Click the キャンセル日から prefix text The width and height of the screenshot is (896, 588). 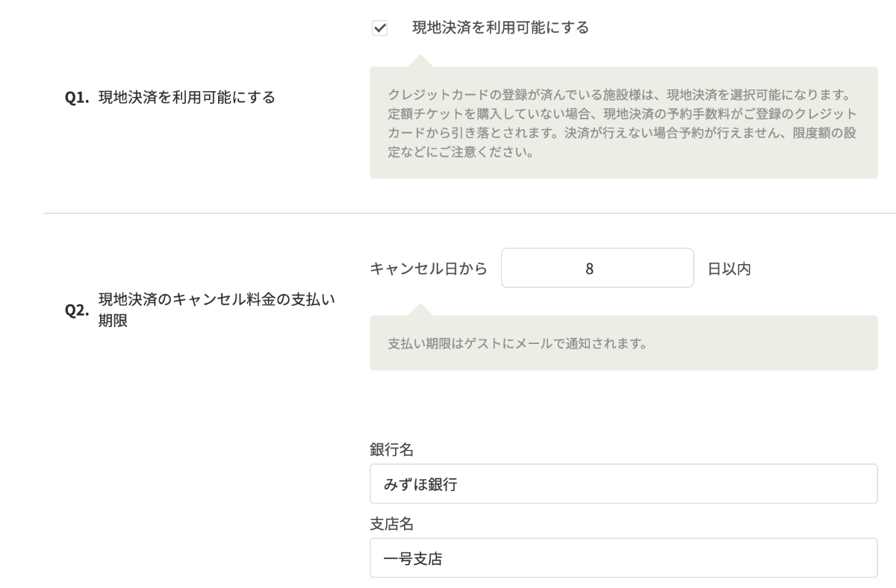(x=429, y=269)
